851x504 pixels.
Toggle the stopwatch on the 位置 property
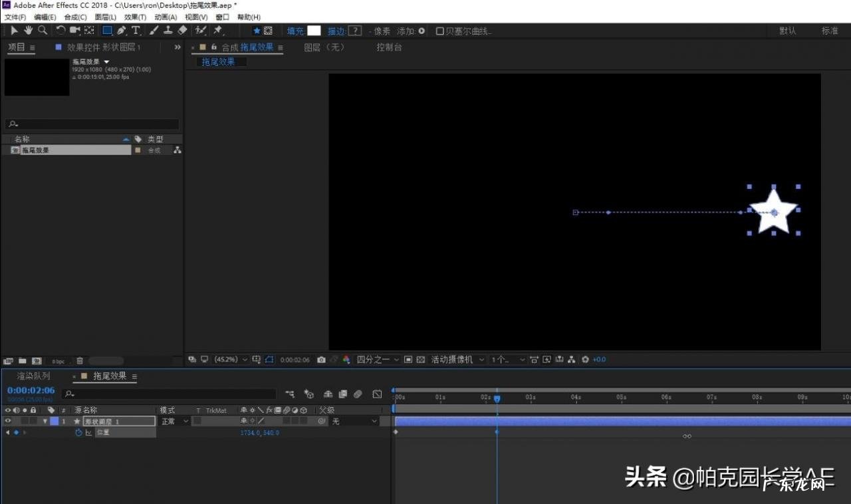79,432
